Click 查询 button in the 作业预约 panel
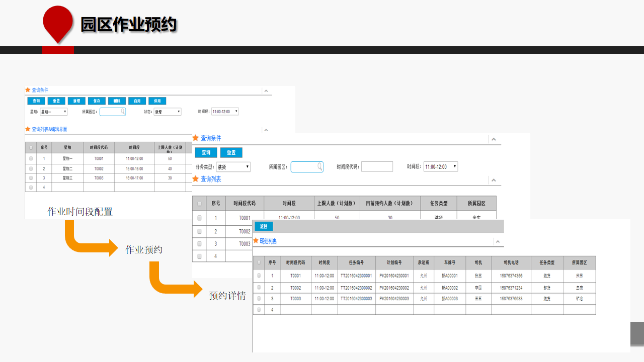This screenshot has height=362, width=644. pyautogui.click(x=206, y=152)
